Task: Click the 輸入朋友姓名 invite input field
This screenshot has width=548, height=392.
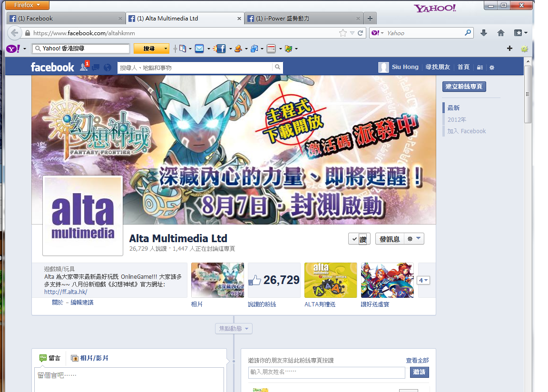Action: (x=326, y=372)
